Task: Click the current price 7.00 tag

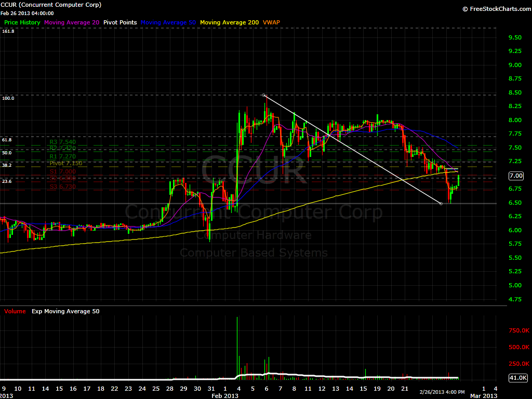Action: (516, 176)
